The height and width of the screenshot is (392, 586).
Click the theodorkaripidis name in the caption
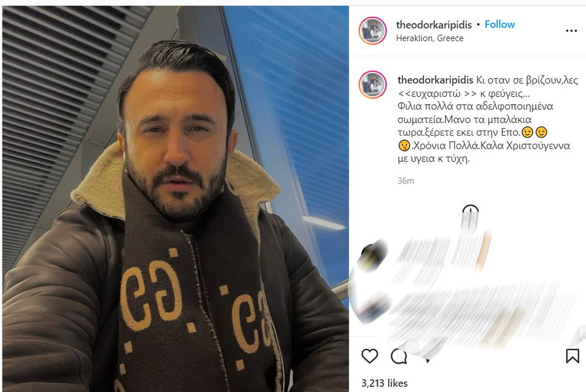(x=435, y=80)
